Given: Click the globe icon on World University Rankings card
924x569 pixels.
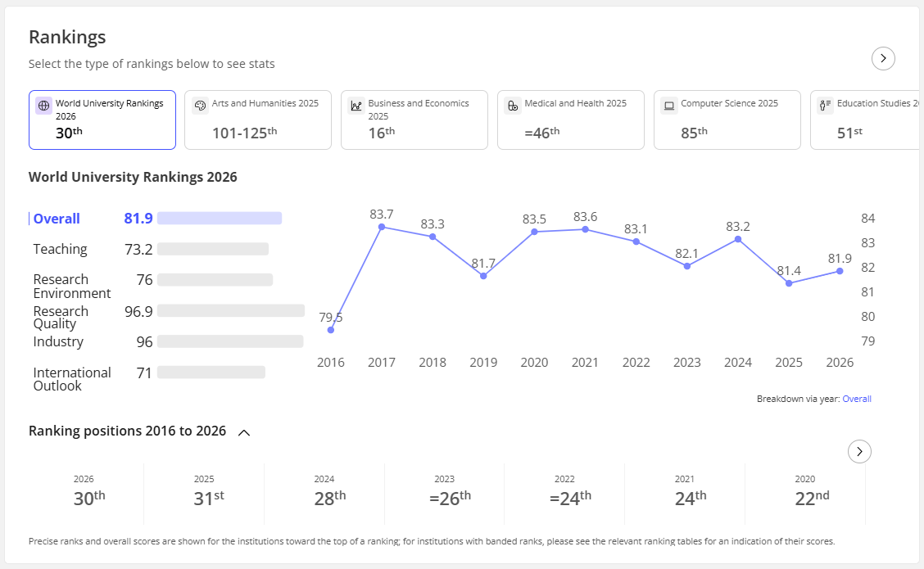Looking at the screenshot, I should coord(43,106).
